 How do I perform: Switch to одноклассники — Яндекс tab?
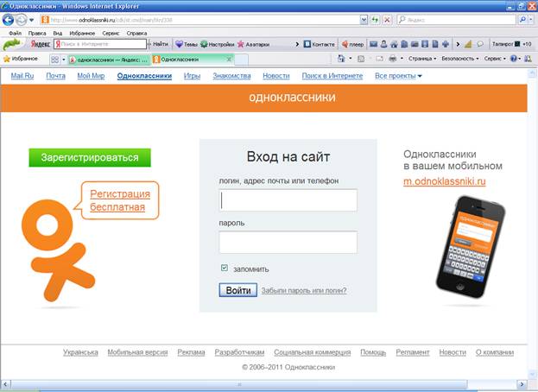coord(109,60)
